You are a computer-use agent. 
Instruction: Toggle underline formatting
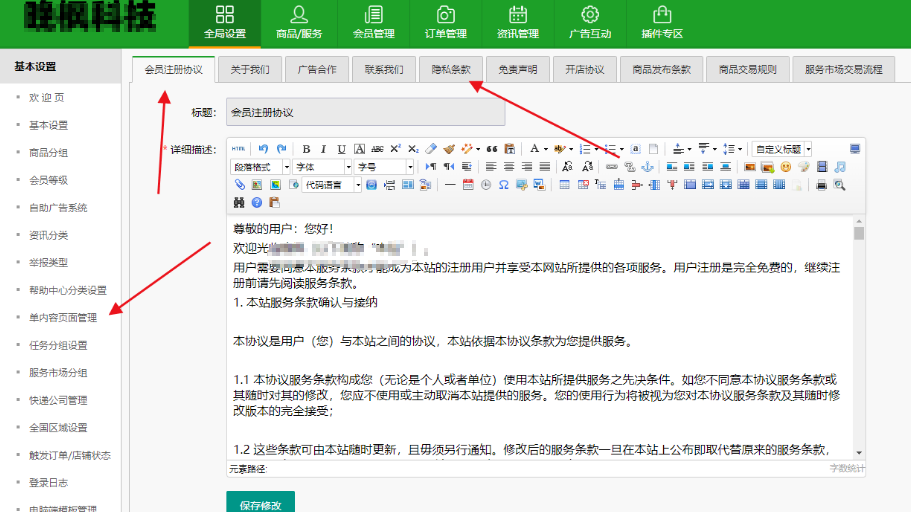(342, 149)
